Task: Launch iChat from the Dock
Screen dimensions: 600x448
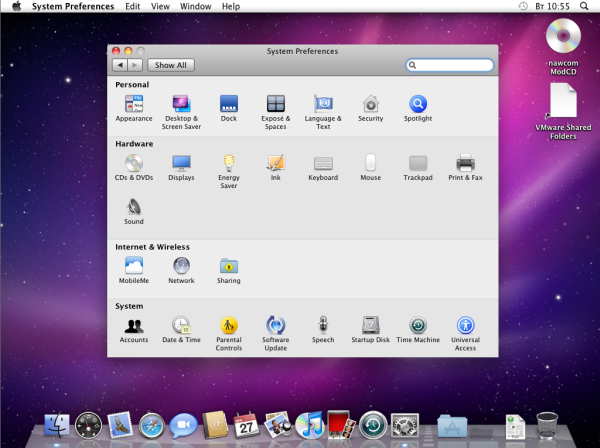Action: pyautogui.click(x=183, y=425)
